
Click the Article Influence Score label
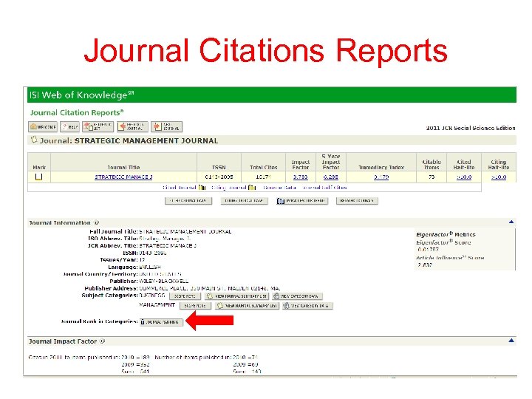tap(450, 258)
